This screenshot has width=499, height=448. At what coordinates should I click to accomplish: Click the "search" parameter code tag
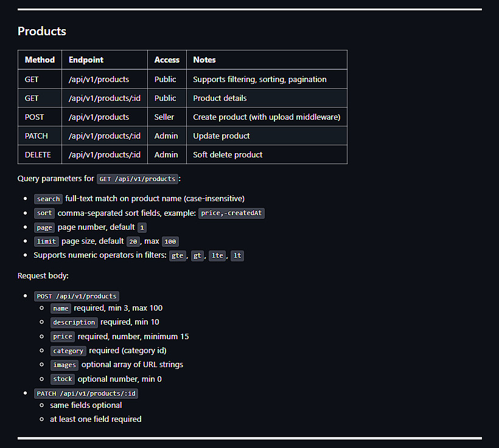coord(48,199)
